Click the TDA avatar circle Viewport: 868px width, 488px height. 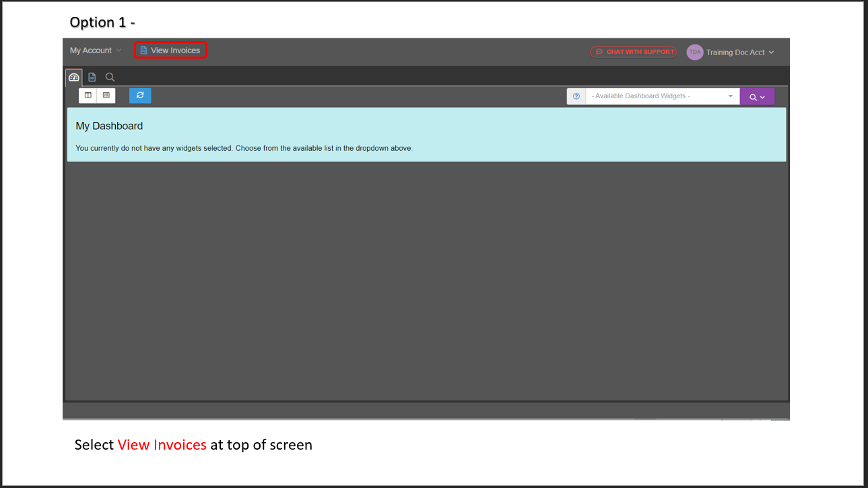coord(694,52)
